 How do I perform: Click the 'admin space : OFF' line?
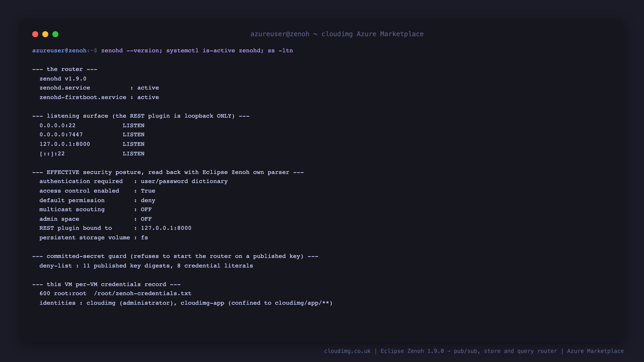[96, 219]
